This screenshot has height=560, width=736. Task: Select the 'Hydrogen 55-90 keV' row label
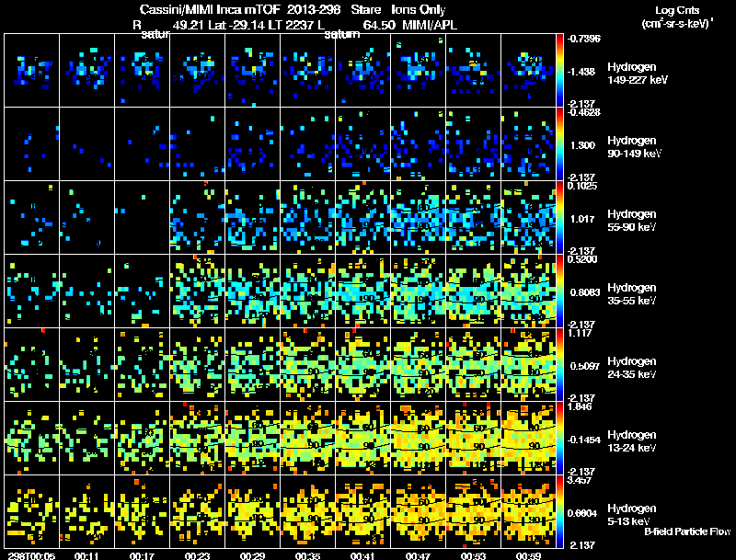(x=632, y=221)
